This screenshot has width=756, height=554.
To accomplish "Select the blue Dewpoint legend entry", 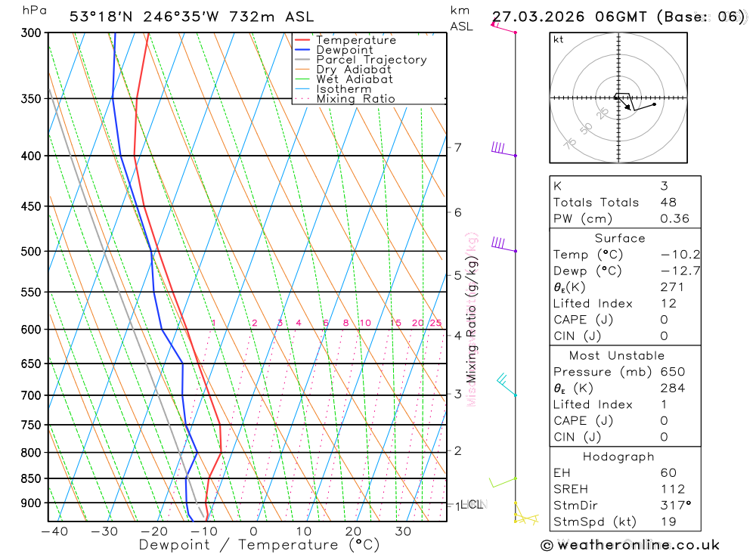I will (x=334, y=50).
